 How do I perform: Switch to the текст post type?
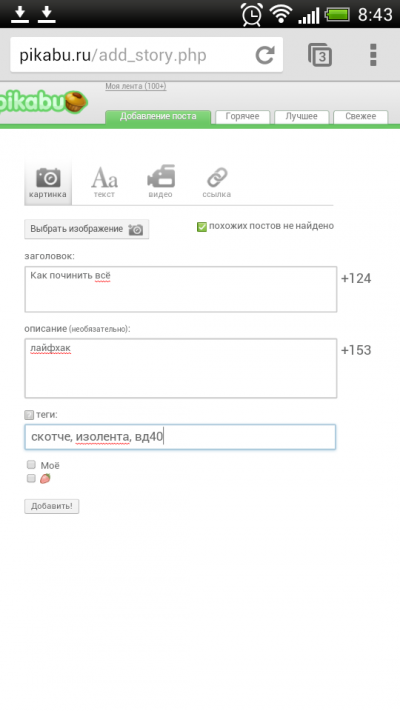tap(104, 182)
